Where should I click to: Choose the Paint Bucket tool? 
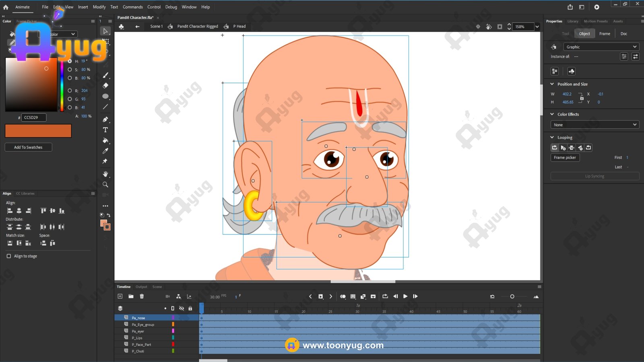pos(105,140)
